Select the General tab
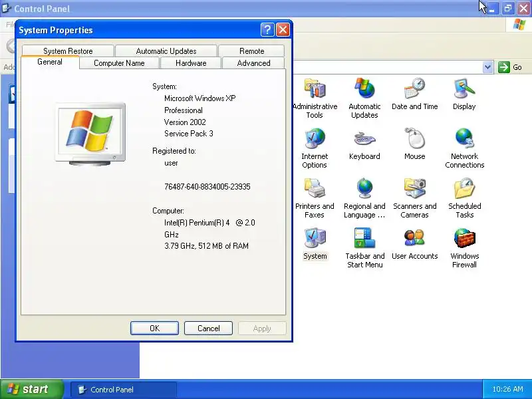The height and width of the screenshot is (399, 532). 50,62
